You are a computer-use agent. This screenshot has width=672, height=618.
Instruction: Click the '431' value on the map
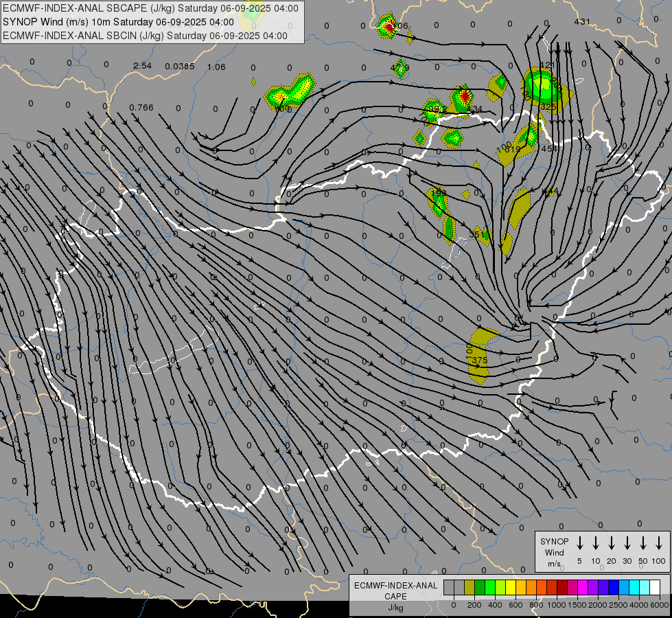[582, 21]
